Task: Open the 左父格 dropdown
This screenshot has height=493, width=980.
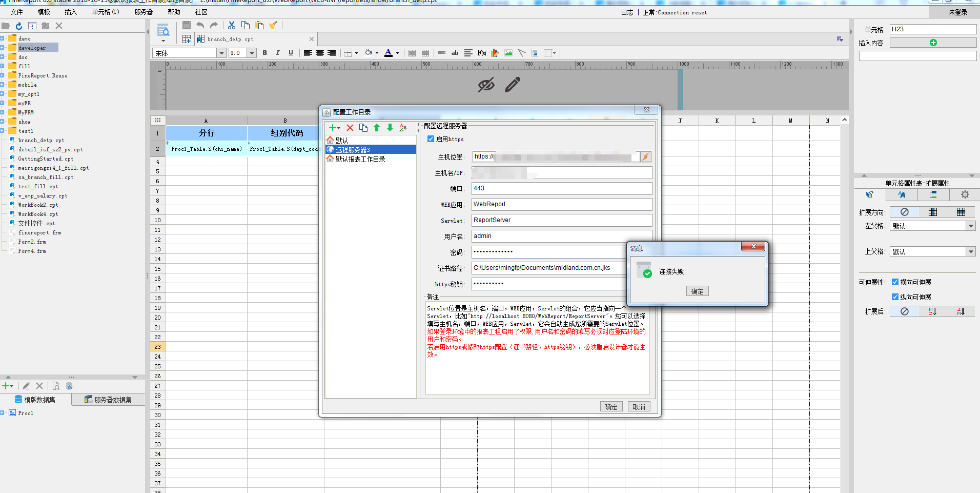Action: coord(971,226)
